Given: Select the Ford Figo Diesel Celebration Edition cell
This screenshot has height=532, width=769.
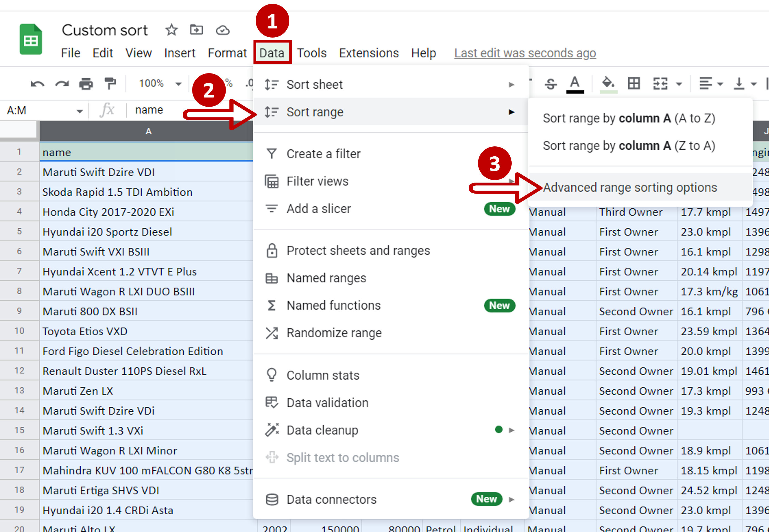Looking at the screenshot, I should pyautogui.click(x=147, y=351).
